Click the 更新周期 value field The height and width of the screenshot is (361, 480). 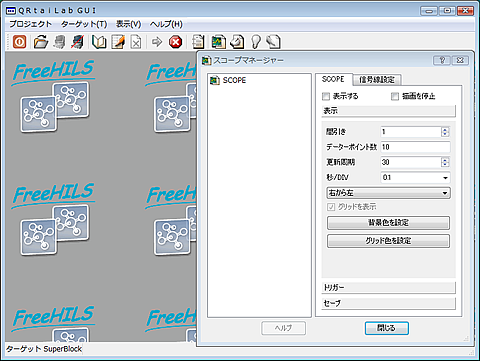(411, 162)
